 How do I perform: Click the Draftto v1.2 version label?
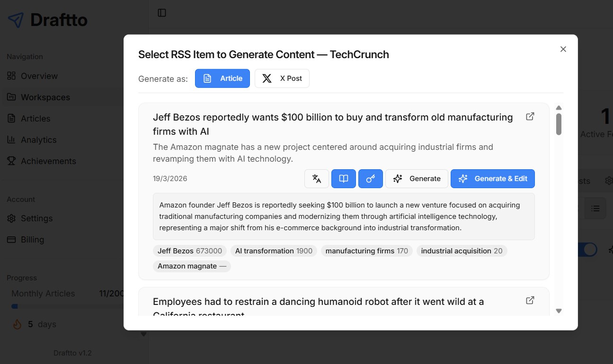point(72,353)
